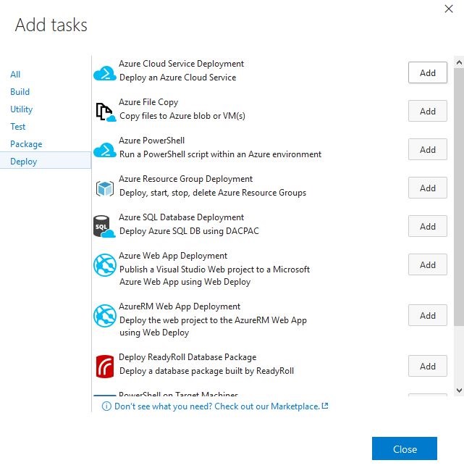
Task: Click the Azure File Copy icon
Action: coord(105,112)
